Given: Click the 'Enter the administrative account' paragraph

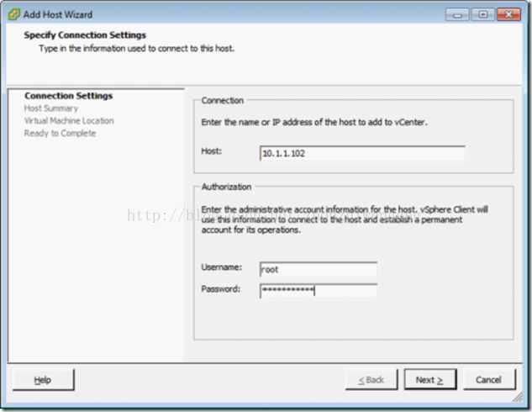Looking at the screenshot, I should tap(345, 219).
